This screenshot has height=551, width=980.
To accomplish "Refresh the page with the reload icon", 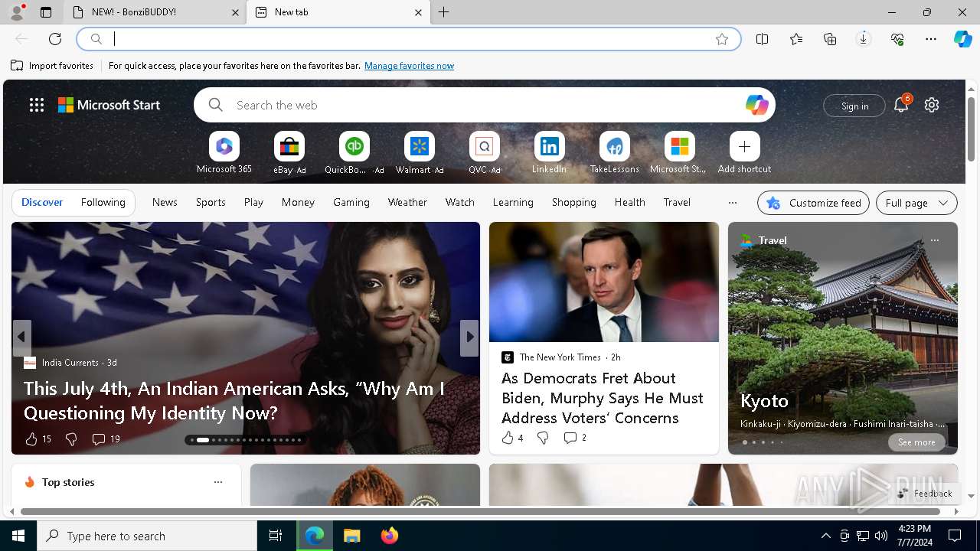I will point(55,39).
